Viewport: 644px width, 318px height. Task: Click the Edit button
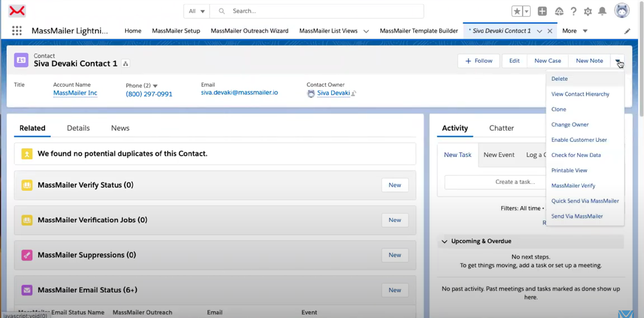click(514, 61)
